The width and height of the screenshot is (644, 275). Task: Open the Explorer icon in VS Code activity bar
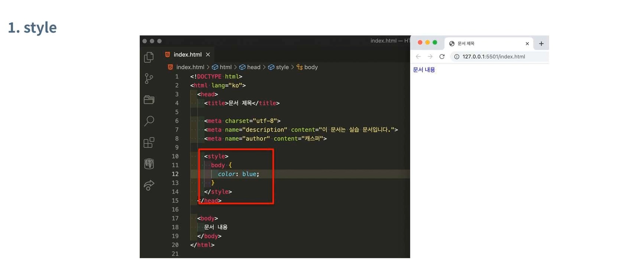(x=149, y=57)
